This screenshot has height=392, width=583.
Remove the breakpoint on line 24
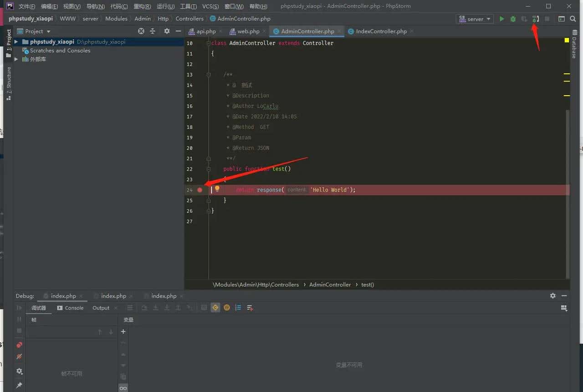click(199, 190)
